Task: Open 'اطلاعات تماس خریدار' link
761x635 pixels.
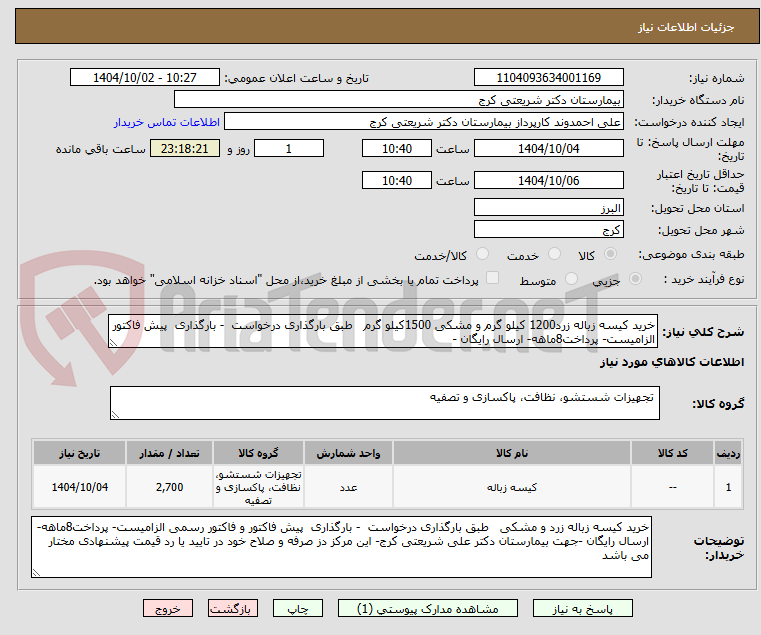Action: tap(167, 122)
